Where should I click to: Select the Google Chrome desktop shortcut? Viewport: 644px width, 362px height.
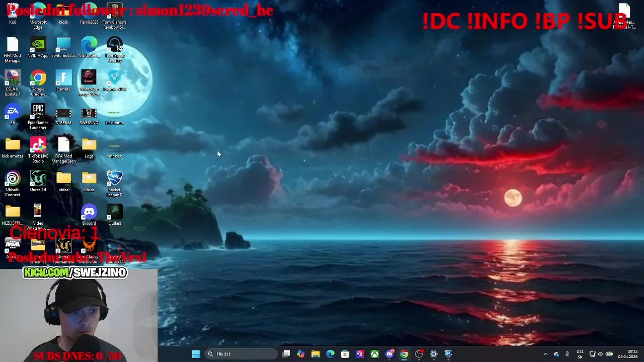(38, 83)
